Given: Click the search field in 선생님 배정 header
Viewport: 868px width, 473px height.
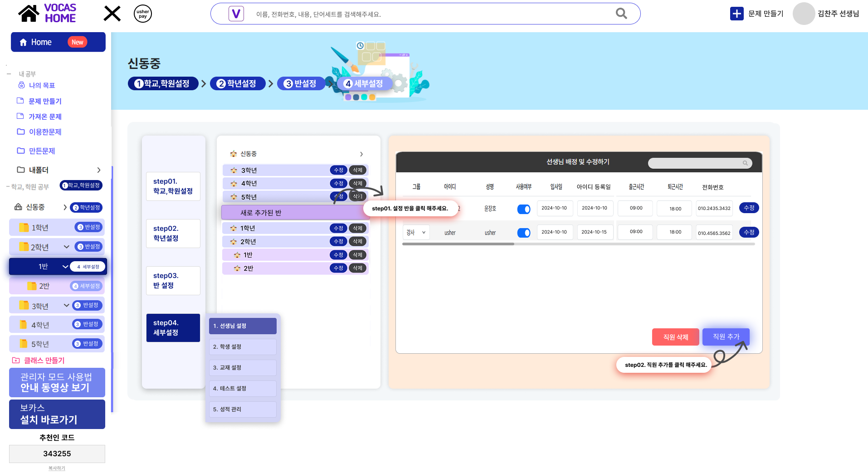Looking at the screenshot, I should [x=700, y=163].
